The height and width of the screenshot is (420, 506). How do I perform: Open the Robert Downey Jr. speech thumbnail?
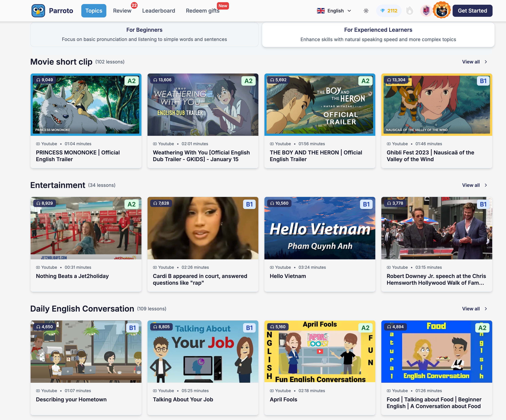tap(437, 228)
